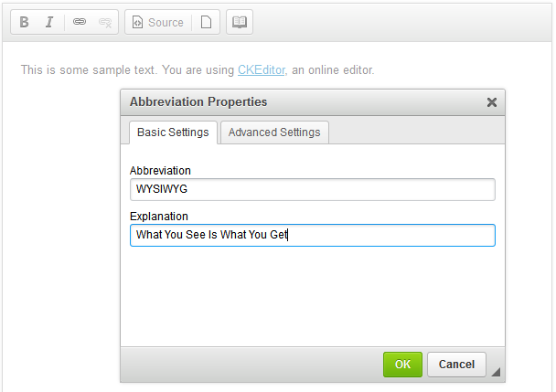This screenshot has width=556, height=392.
Task: Click the dialog resize handle corner
Action: click(497, 372)
